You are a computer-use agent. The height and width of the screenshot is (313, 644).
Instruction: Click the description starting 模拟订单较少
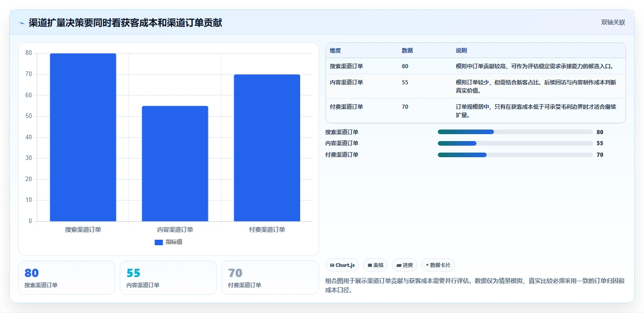536,87
